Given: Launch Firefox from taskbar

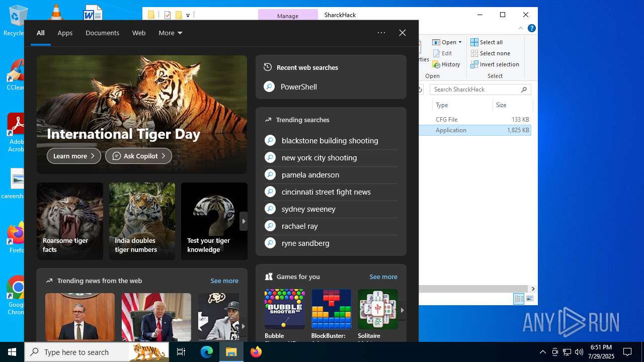Looking at the screenshot, I should coord(256,352).
